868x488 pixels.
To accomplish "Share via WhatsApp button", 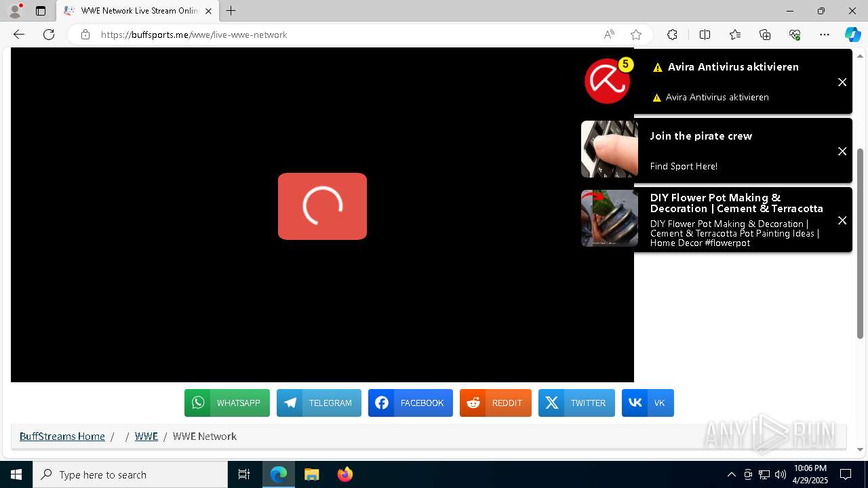I will [x=227, y=403].
